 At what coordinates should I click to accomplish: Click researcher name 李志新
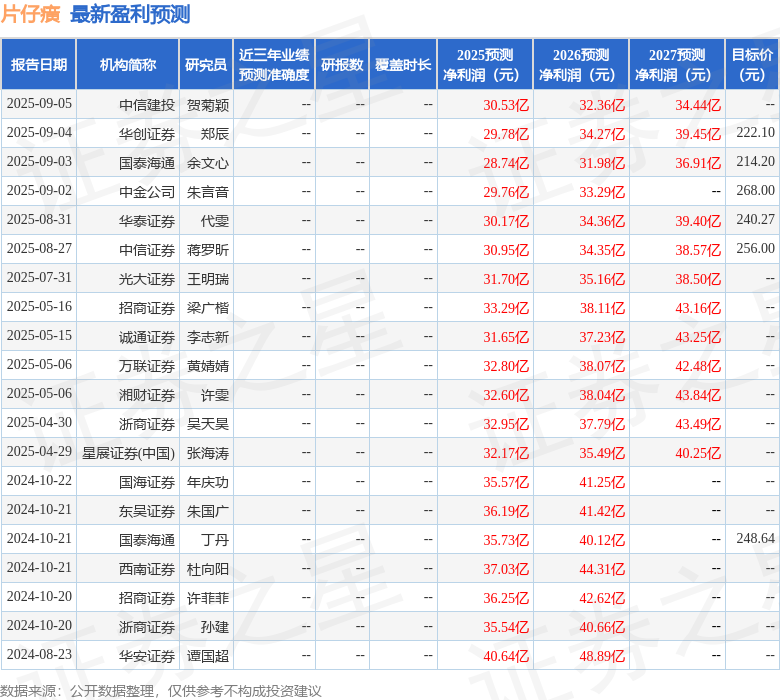click(x=208, y=337)
